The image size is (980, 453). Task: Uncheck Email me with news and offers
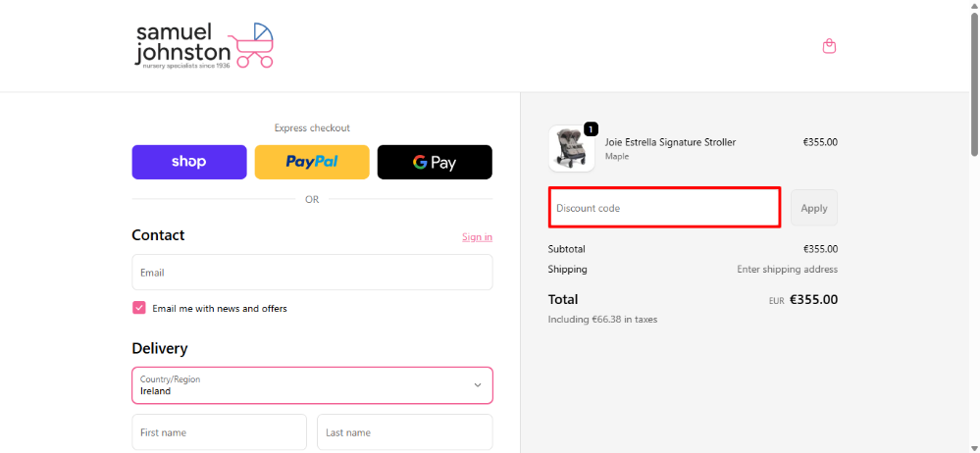[x=139, y=308]
